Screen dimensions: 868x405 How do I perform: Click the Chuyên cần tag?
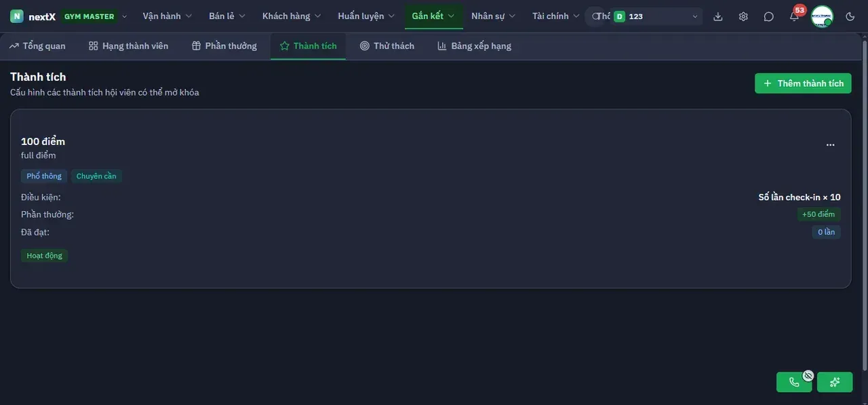coord(96,176)
